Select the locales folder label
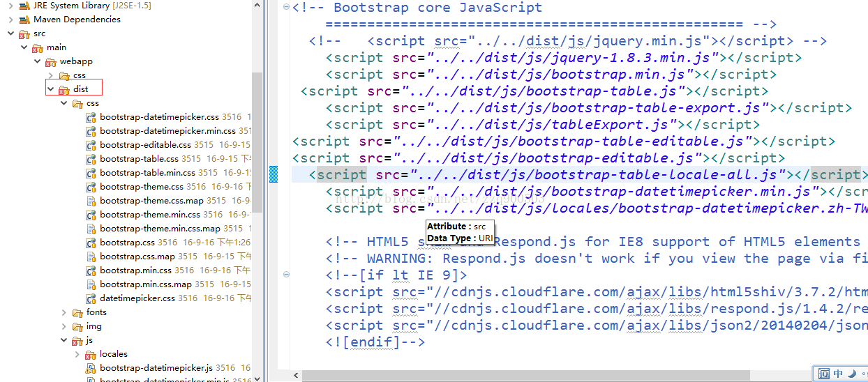Image resolution: width=868 pixels, height=382 pixels. (x=114, y=354)
